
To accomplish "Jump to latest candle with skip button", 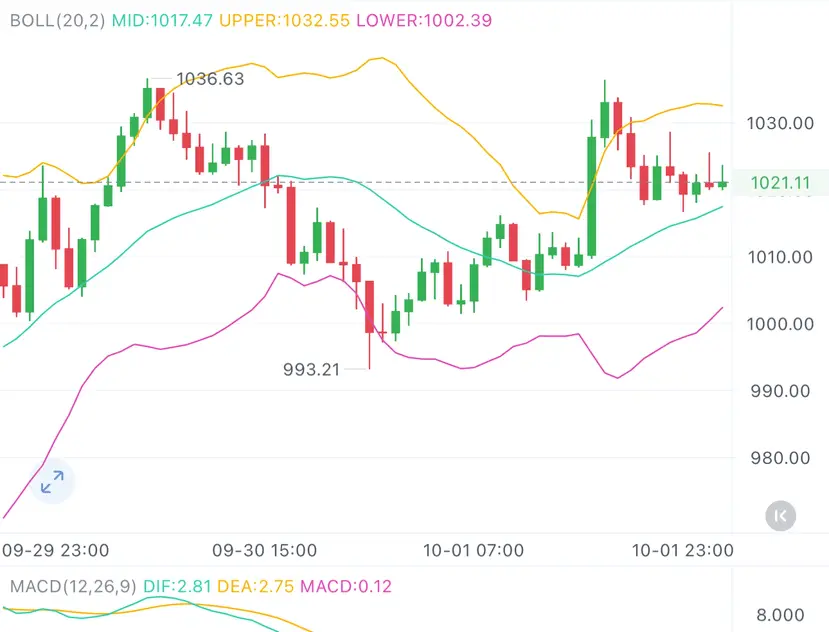I will 780,516.
